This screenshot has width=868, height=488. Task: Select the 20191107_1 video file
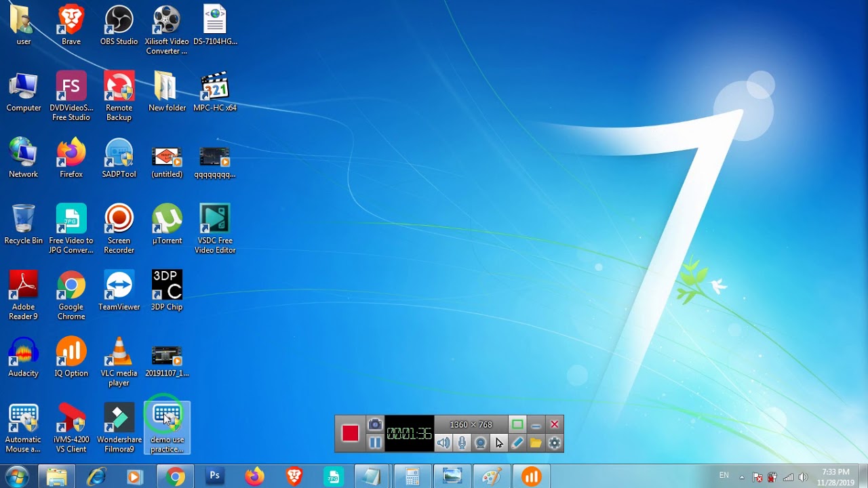[167, 362]
